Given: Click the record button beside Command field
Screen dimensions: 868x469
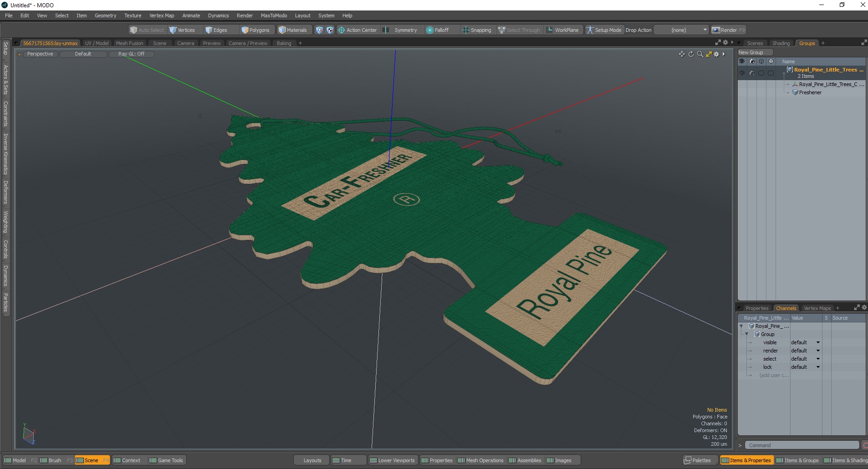Looking at the screenshot, I should pyautogui.click(x=865, y=445).
